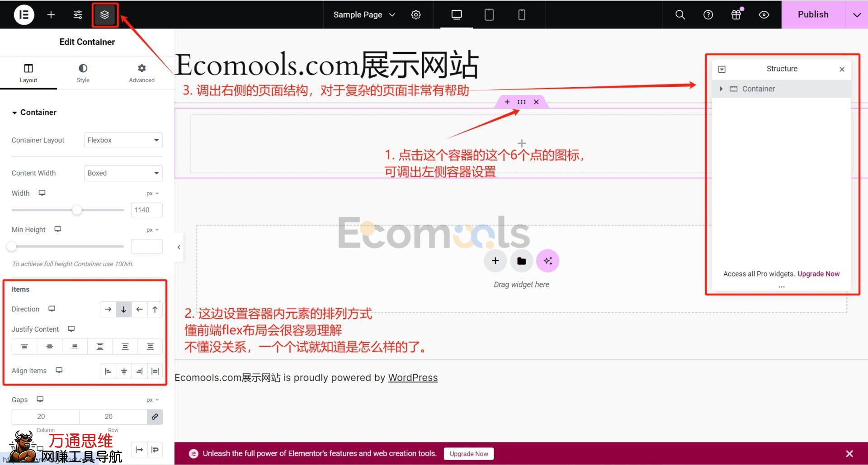Open the page settings gear icon

click(x=415, y=14)
